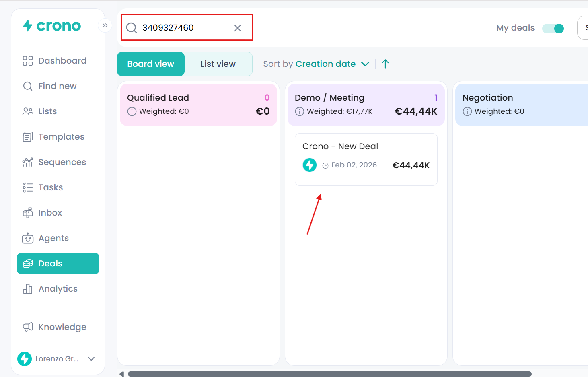Click the €44,44K amount on the deal card

411,165
